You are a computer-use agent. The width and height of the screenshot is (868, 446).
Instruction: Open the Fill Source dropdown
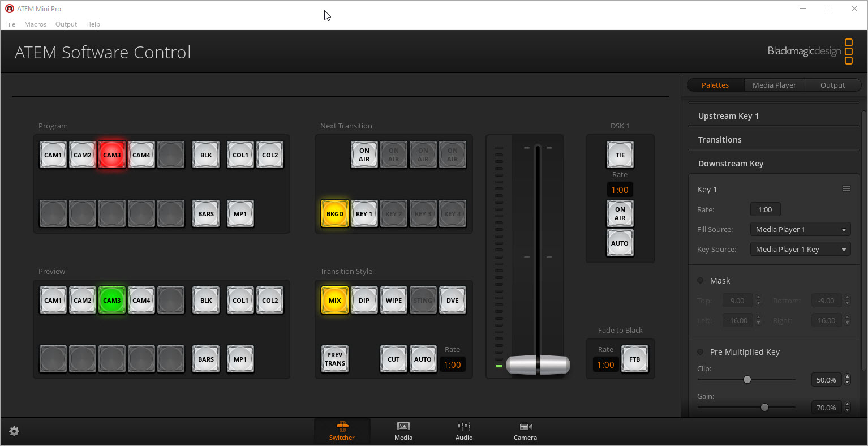[x=800, y=229]
